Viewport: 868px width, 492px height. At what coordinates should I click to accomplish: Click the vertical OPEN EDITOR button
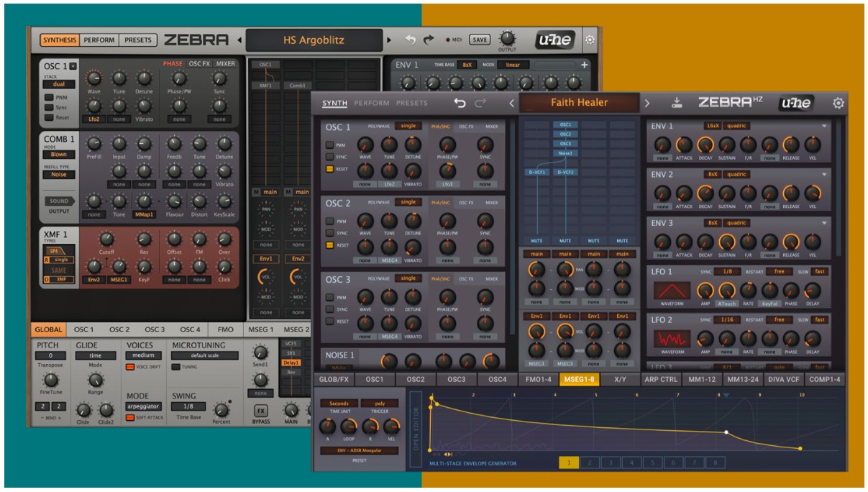pyautogui.click(x=416, y=430)
